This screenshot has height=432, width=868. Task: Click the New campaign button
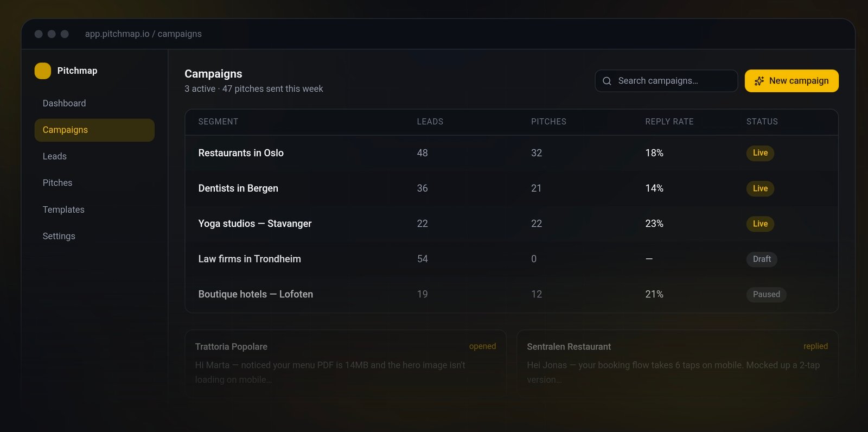click(x=792, y=81)
